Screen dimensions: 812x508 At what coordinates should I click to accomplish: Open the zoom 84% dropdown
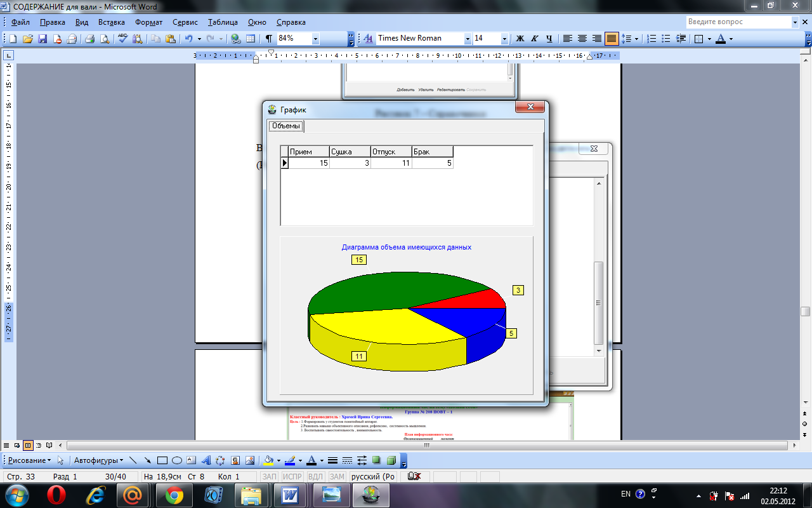(315, 39)
